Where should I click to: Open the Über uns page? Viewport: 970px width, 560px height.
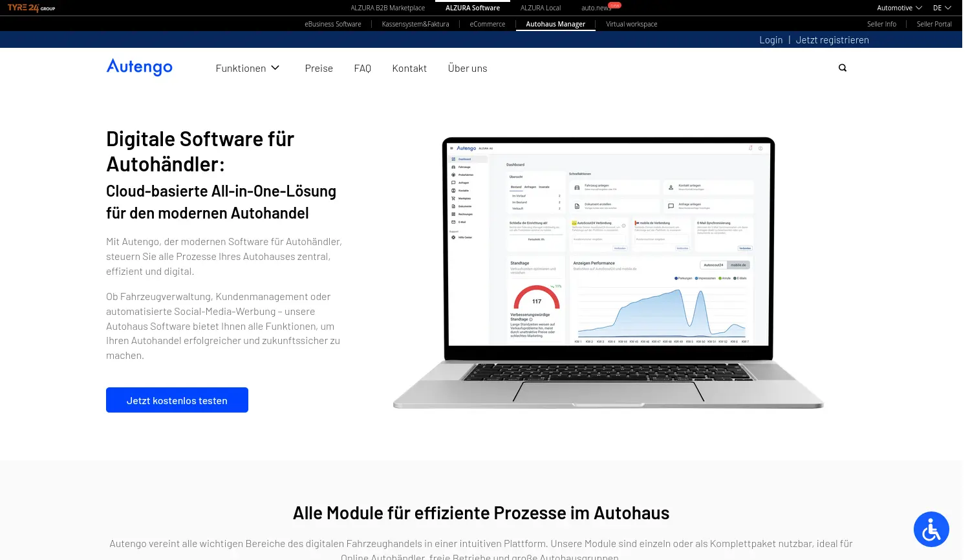click(468, 68)
